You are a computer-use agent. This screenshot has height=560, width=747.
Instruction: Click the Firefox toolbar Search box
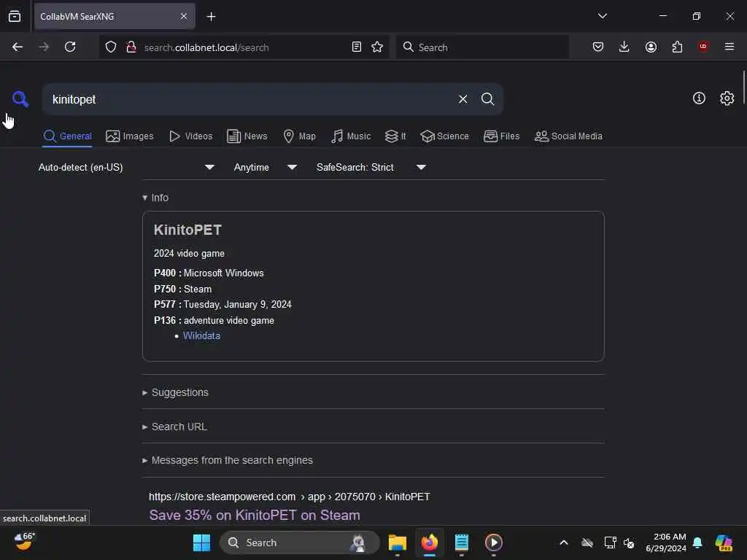coord(482,47)
